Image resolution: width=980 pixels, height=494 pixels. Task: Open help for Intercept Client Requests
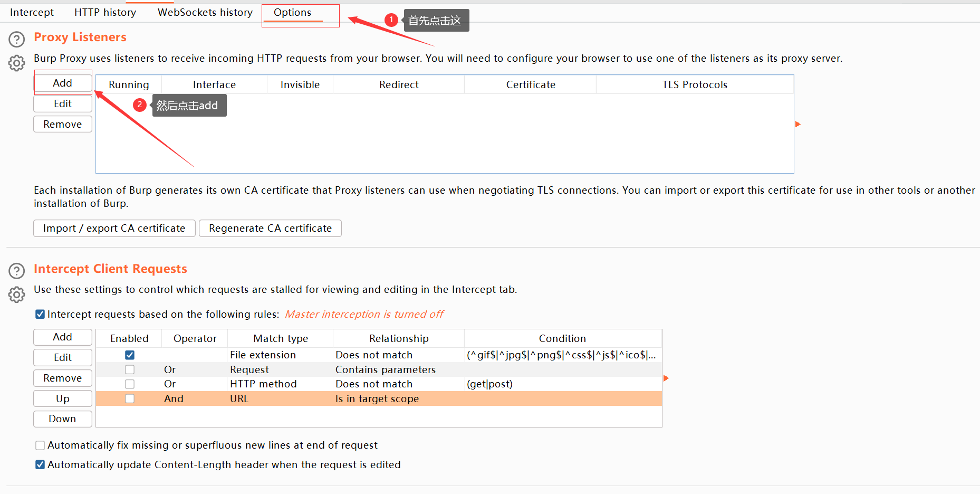[17, 271]
